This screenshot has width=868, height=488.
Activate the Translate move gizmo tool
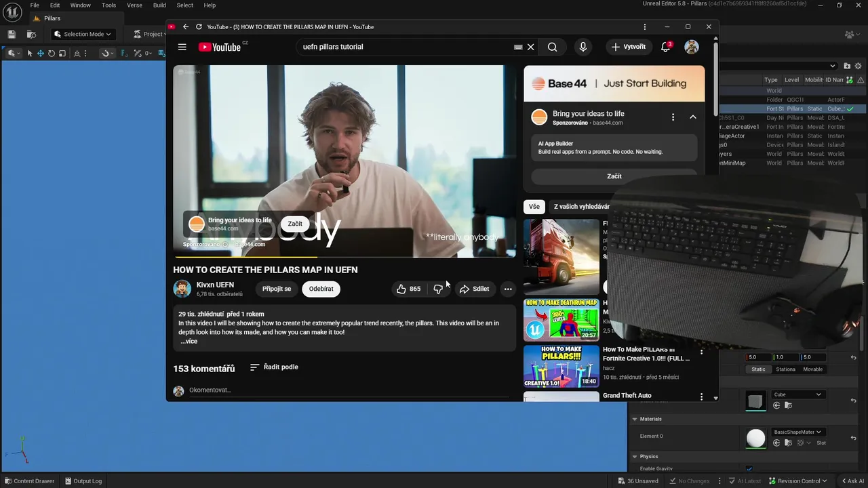(41, 53)
